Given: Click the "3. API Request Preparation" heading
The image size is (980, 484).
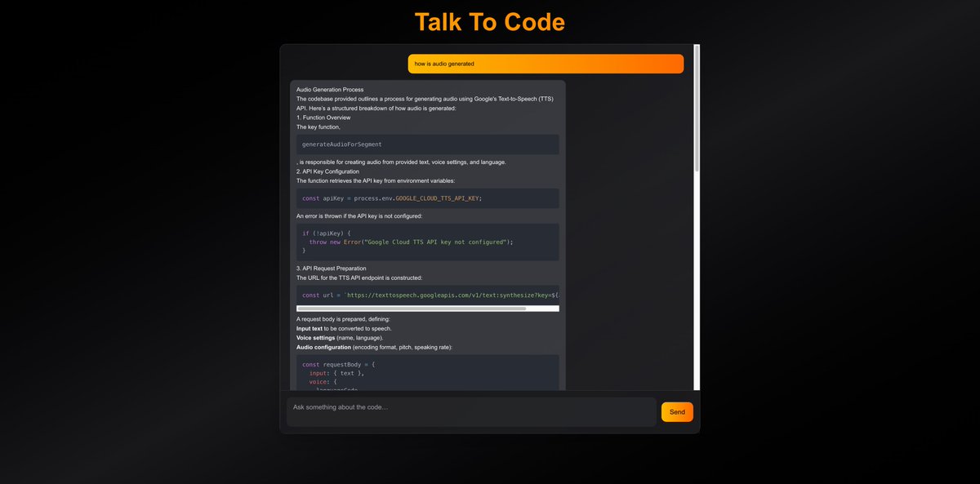Looking at the screenshot, I should coord(332,269).
